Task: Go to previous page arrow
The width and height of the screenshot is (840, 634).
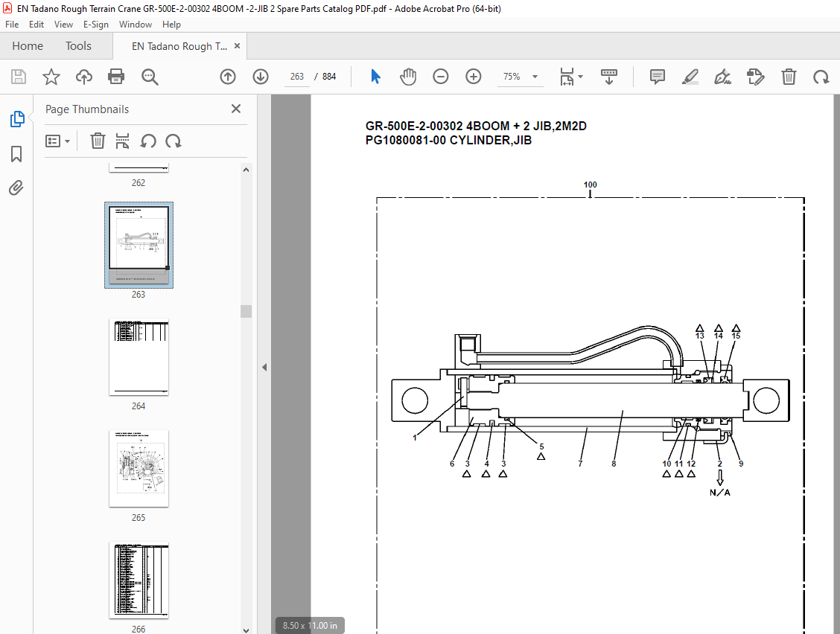Action: coord(228,77)
